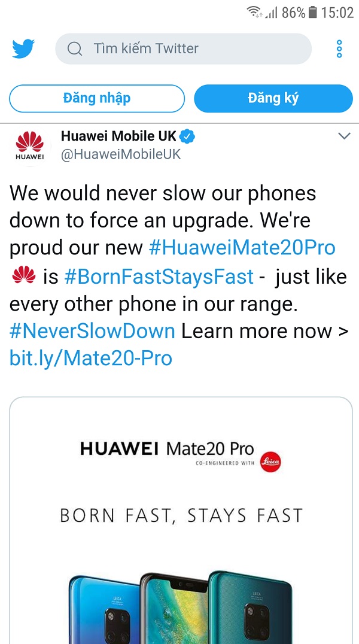
Task: Tap the battery status icon
Action: point(312,13)
